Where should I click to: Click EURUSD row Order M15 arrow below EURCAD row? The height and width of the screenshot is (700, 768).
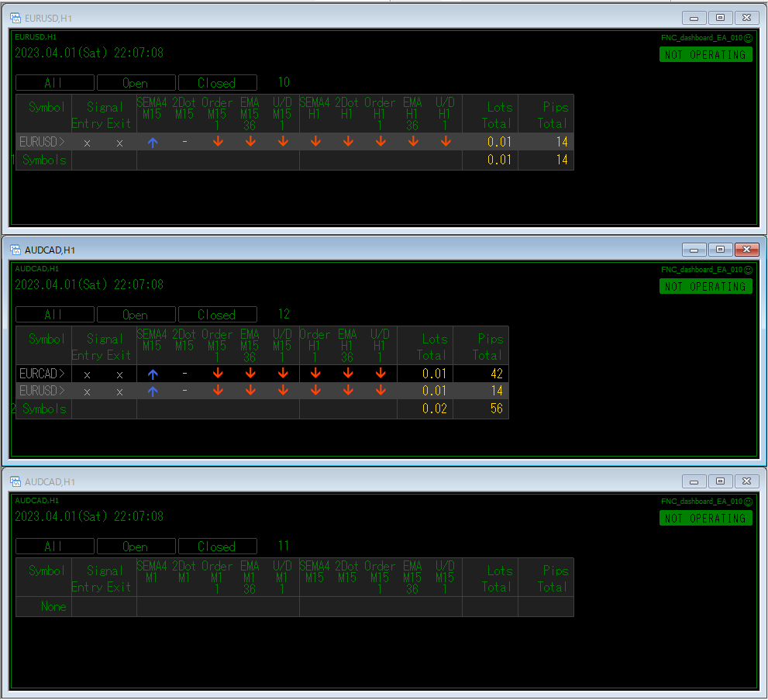click(x=218, y=391)
